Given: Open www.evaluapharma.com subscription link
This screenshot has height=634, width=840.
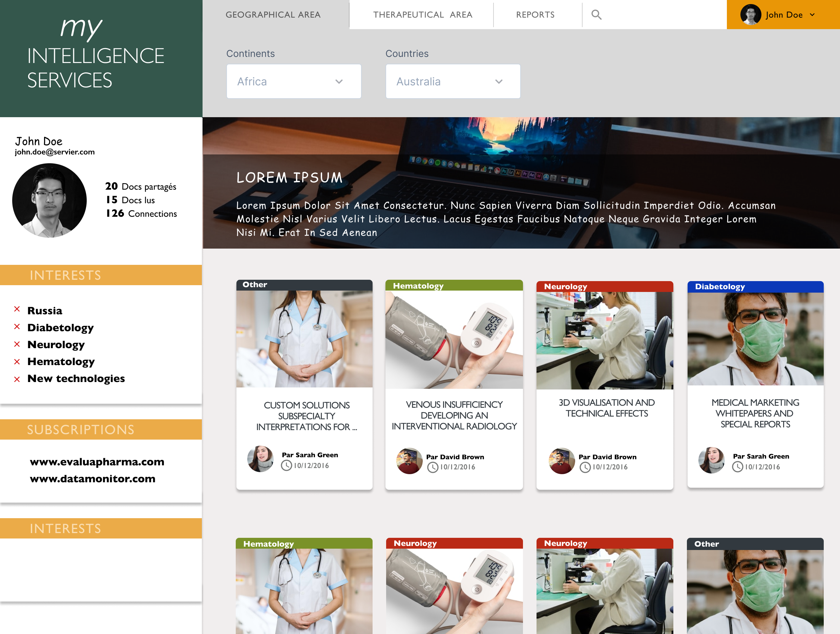Looking at the screenshot, I should click(x=97, y=462).
